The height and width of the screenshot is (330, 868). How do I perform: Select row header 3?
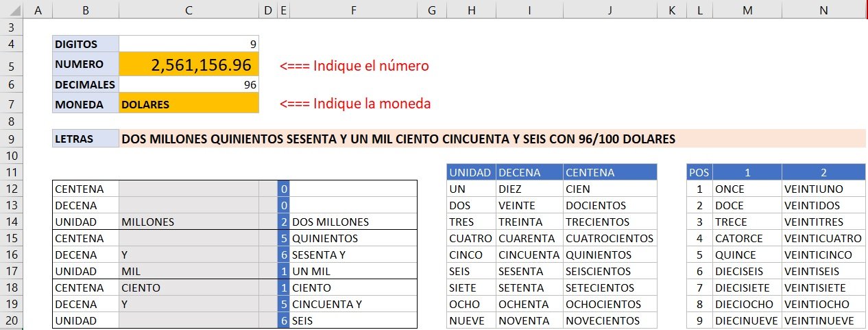12,27
